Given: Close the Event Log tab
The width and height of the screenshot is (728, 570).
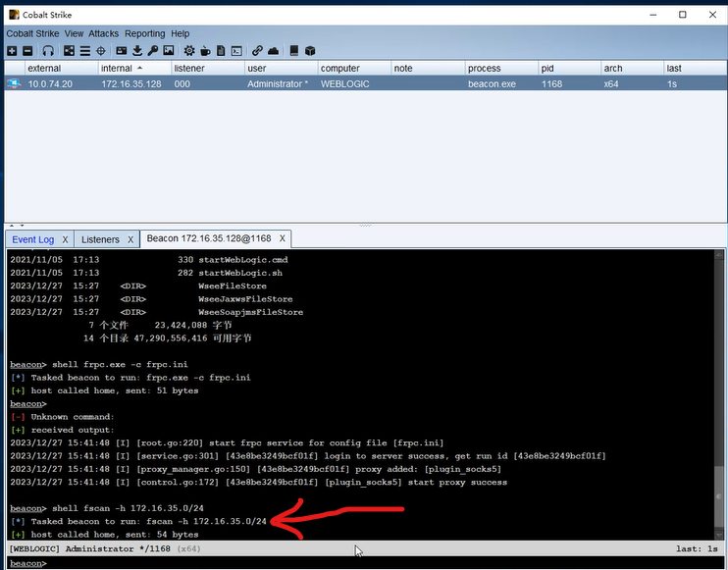Looking at the screenshot, I should [65, 239].
